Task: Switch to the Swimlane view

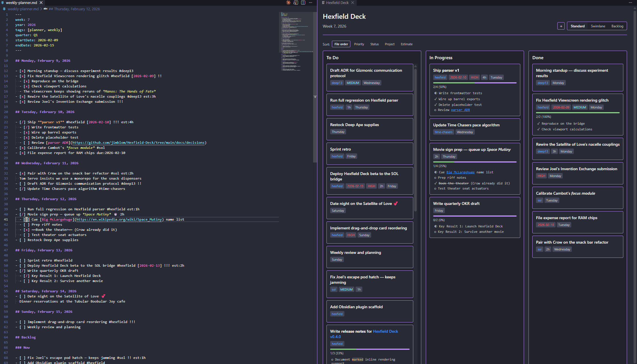Action: [x=598, y=26]
